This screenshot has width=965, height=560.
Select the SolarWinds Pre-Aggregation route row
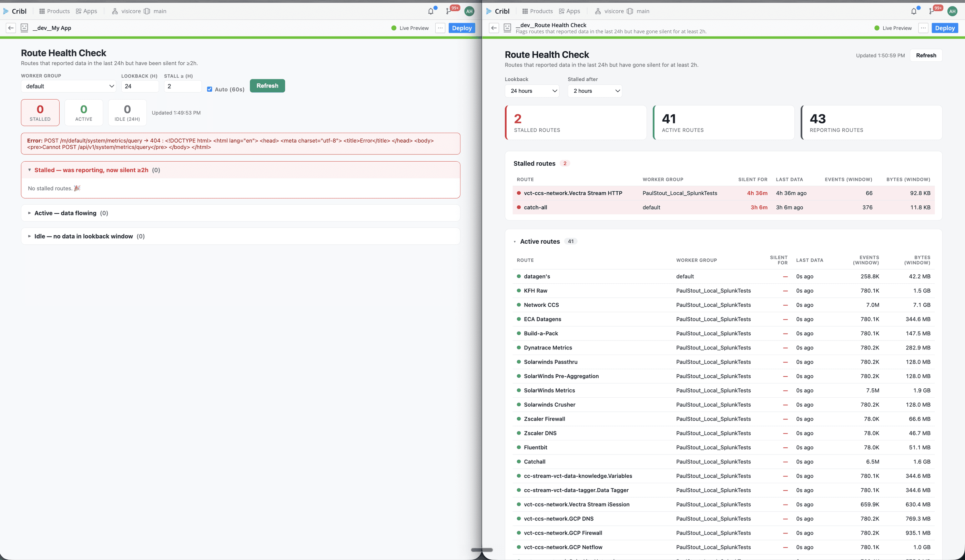tap(723, 376)
